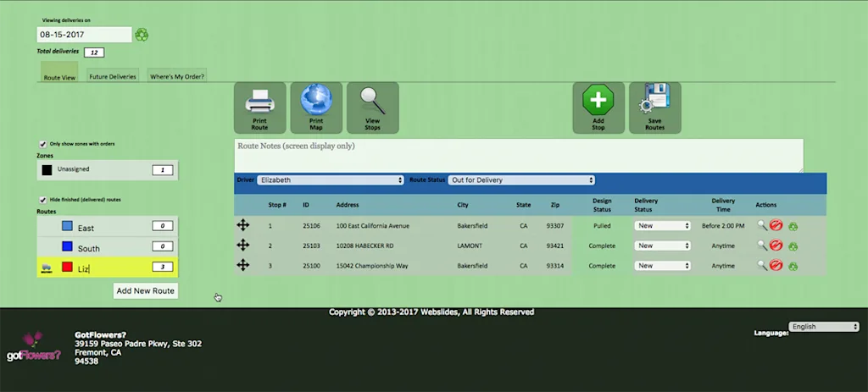The width and height of the screenshot is (868, 392).
Task: Click the East route light blue swatch
Action: tap(67, 226)
